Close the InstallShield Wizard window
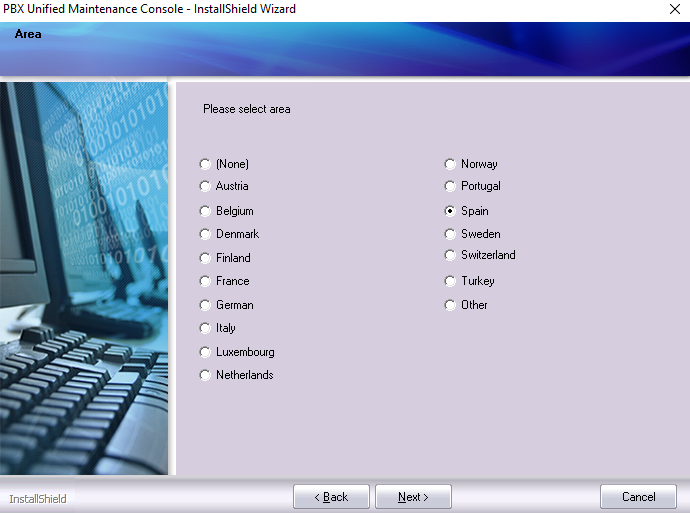The image size is (690, 513). pyautogui.click(x=675, y=9)
